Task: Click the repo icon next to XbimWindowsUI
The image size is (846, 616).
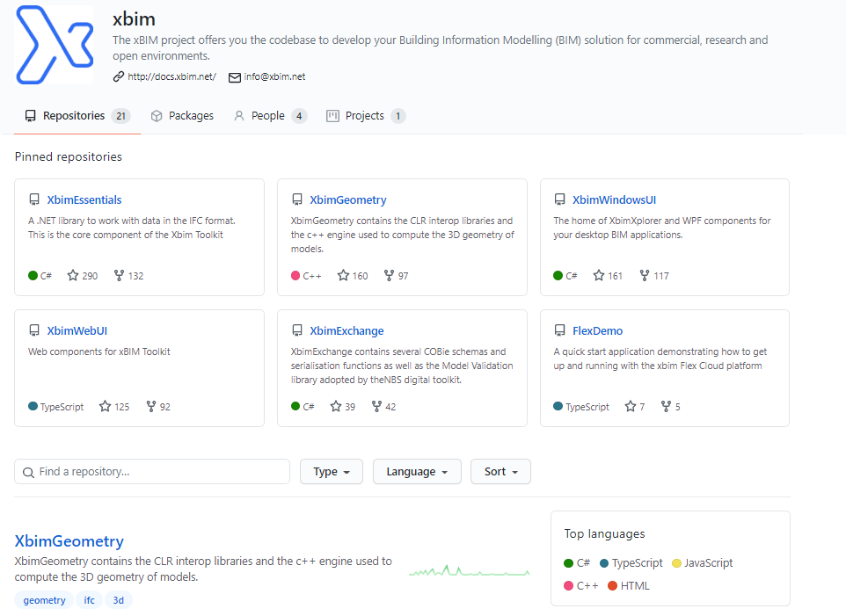Action: (560, 200)
